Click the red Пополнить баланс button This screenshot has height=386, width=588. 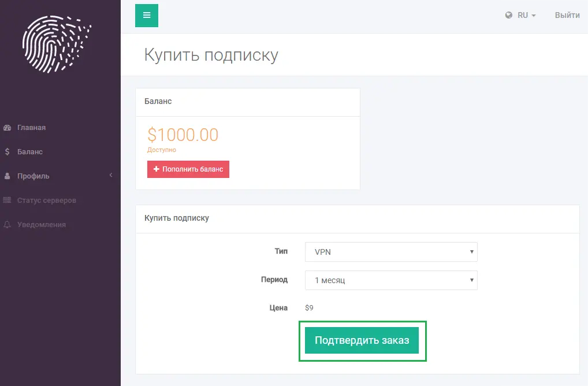188,169
